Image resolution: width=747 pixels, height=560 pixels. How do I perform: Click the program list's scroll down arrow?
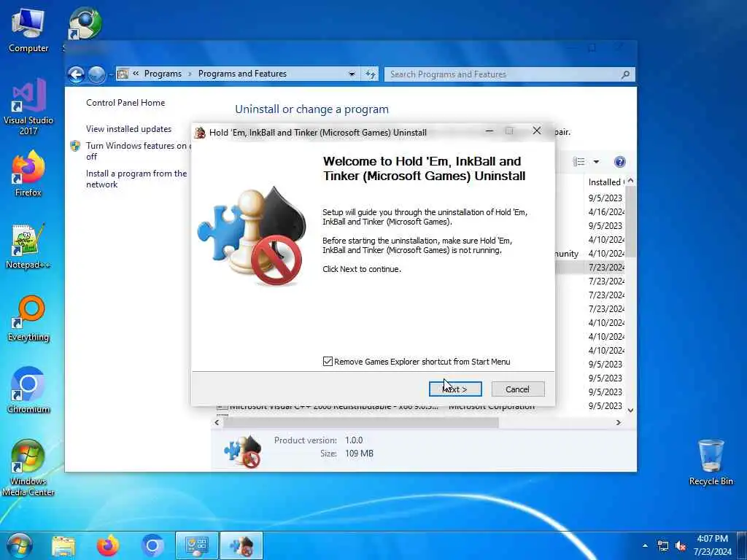point(630,410)
